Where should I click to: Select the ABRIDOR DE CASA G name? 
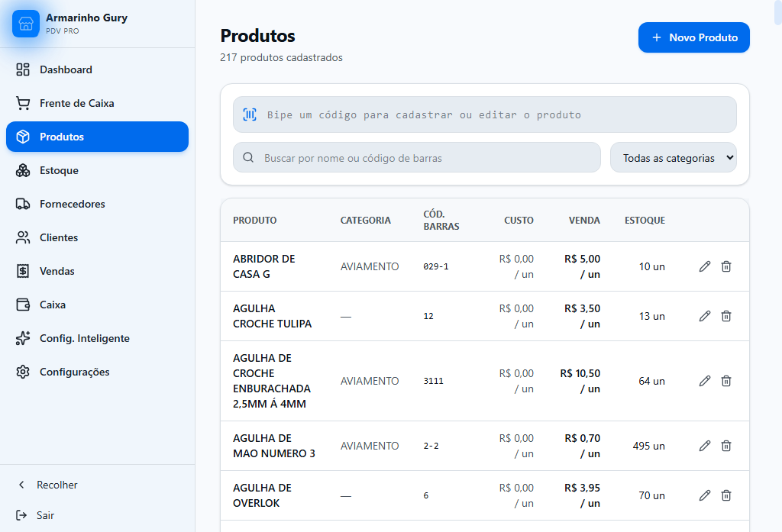263,266
